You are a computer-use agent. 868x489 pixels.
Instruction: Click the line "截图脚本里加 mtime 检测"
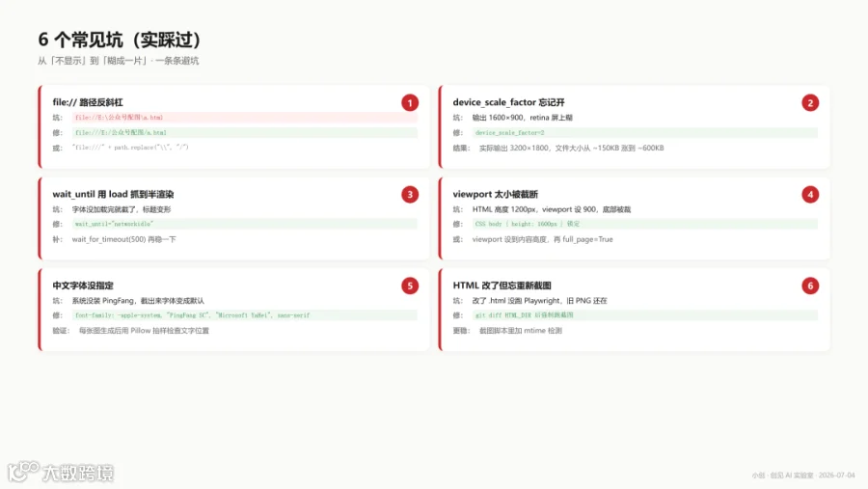[x=521, y=331]
